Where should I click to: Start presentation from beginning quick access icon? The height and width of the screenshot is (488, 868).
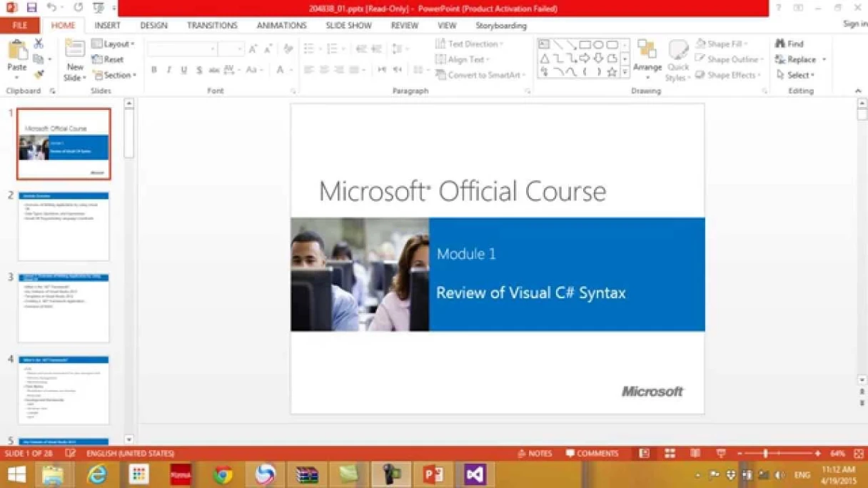click(99, 8)
